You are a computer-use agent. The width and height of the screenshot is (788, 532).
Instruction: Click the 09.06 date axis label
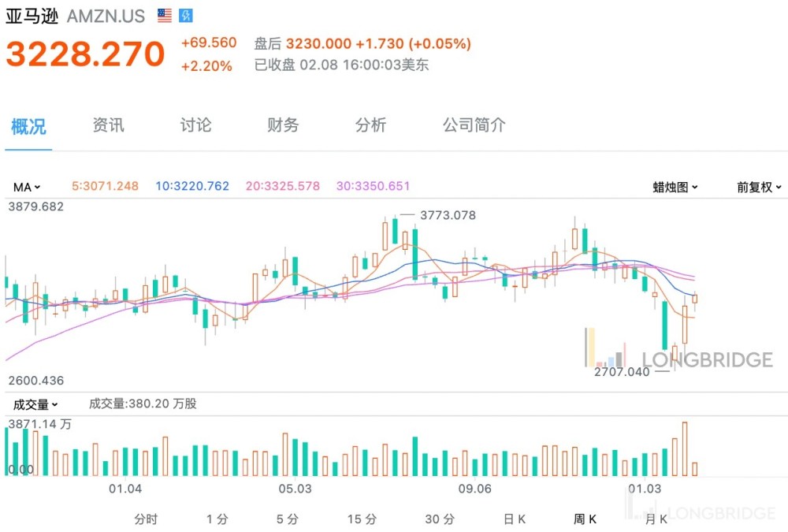click(475, 489)
